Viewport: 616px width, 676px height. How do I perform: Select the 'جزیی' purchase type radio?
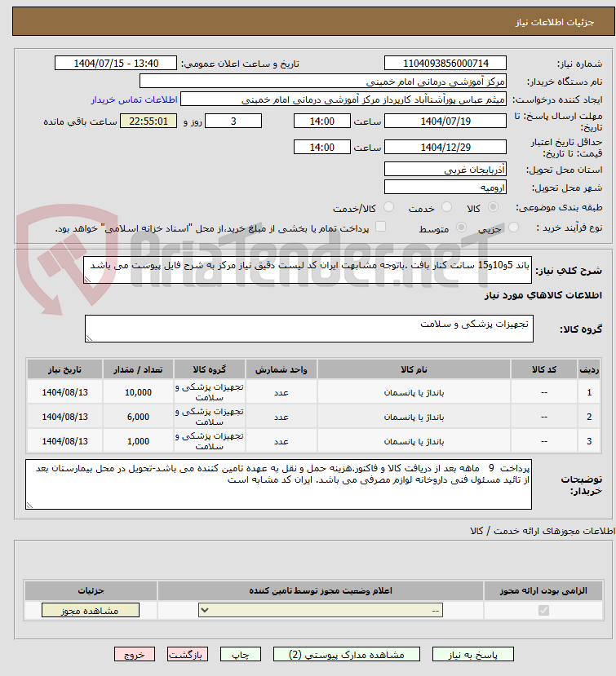click(513, 228)
